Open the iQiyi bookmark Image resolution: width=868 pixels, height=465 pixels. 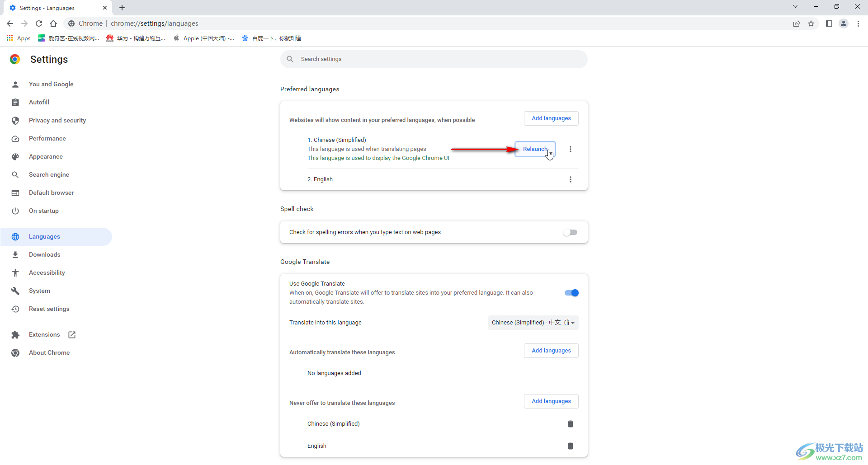pos(69,38)
